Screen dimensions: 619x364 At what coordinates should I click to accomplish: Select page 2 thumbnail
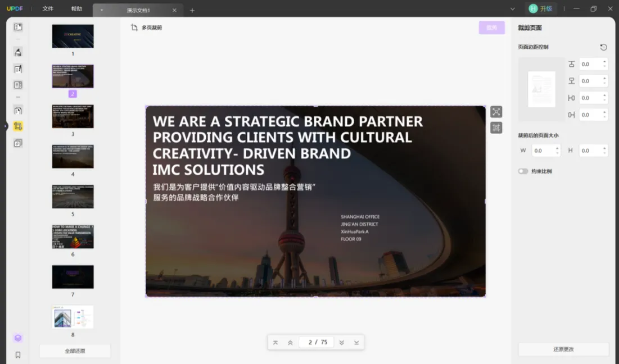click(x=73, y=76)
